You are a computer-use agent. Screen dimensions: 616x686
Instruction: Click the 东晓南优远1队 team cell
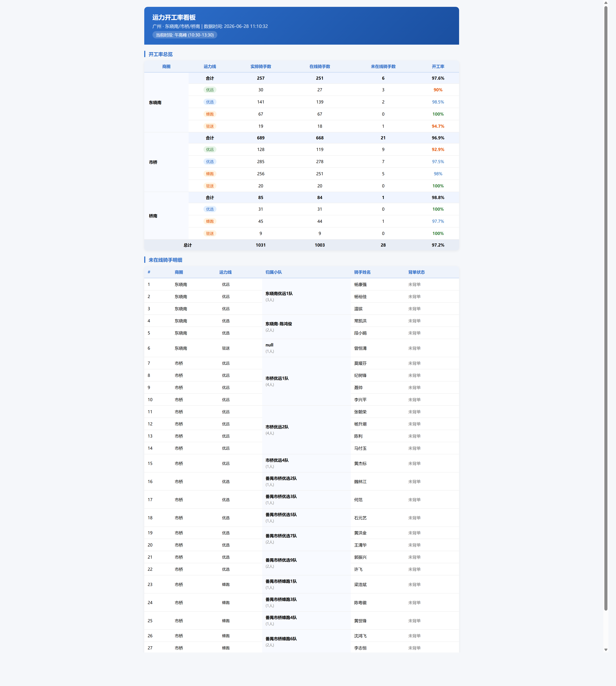pos(306,296)
